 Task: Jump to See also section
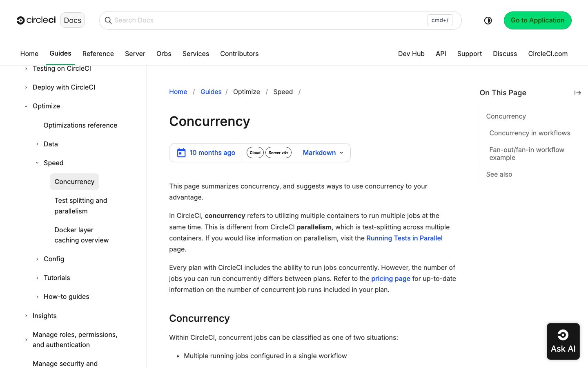[x=499, y=174]
